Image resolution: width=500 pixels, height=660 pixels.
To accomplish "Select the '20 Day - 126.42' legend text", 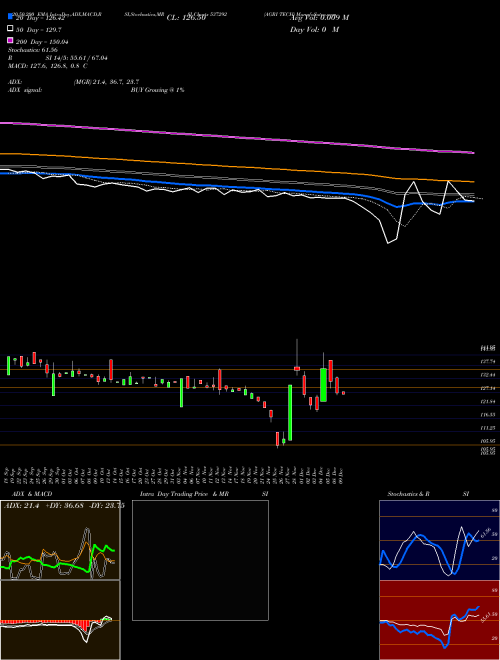I will click(x=40, y=18).
